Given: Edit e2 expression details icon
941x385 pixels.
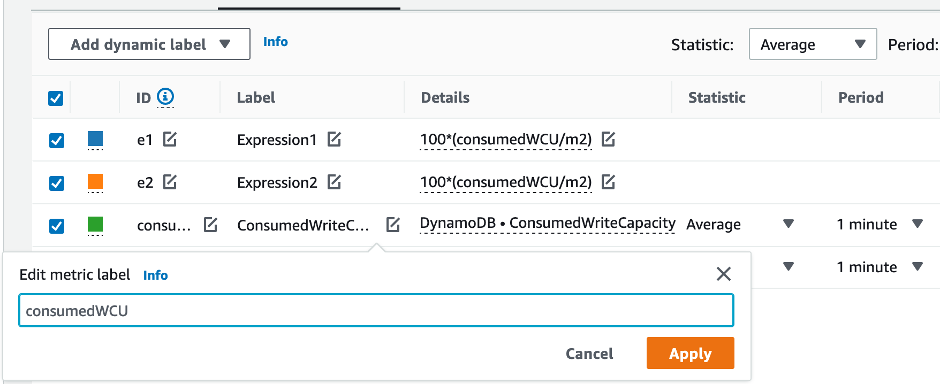Looking at the screenshot, I should point(609,182).
